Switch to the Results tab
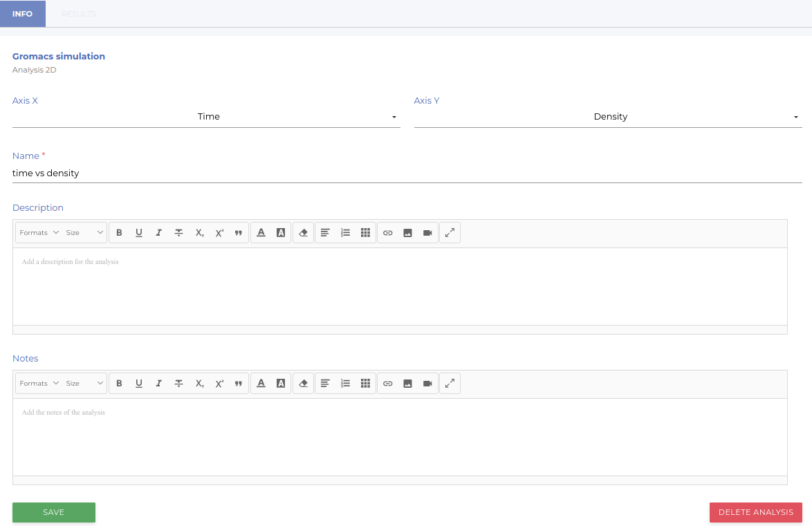This screenshot has width=812, height=526. tap(79, 14)
